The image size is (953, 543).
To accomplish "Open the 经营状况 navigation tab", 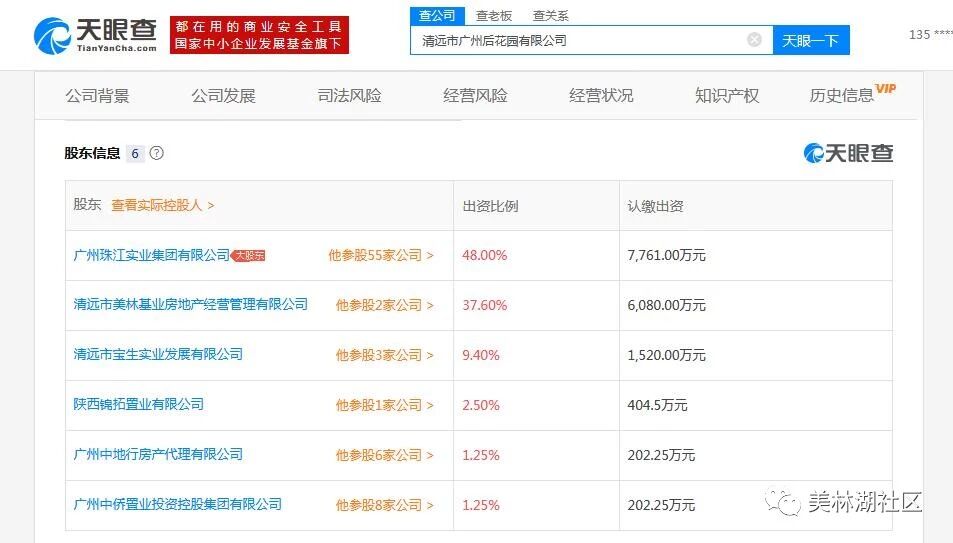I will tap(600, 95).
